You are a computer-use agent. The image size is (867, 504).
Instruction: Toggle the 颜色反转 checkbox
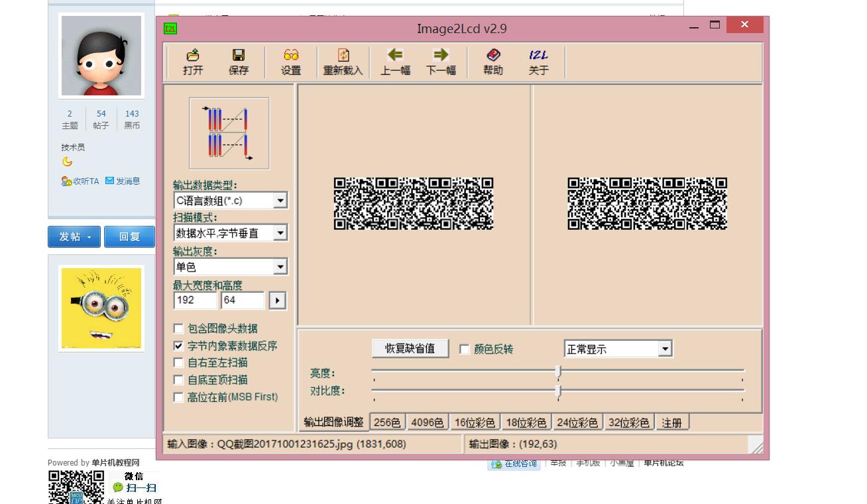coord(465,349)
